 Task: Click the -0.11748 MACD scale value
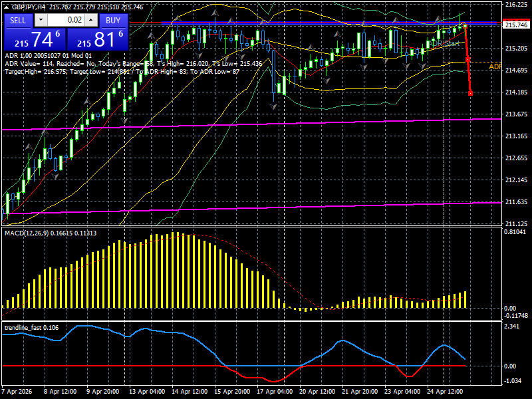coord(516,316)
